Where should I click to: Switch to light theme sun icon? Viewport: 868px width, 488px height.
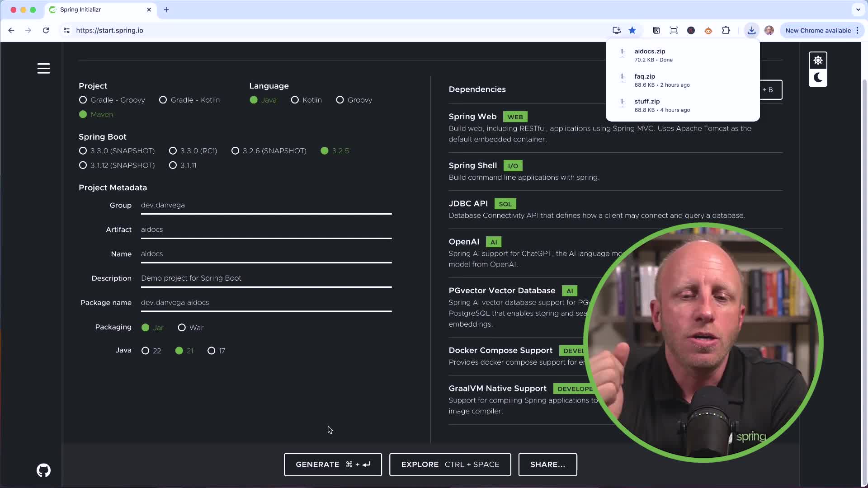[818, 60]
